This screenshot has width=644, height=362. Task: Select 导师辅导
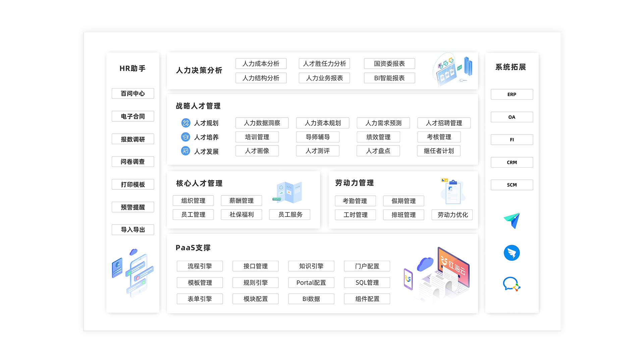(x=318, y=137)
